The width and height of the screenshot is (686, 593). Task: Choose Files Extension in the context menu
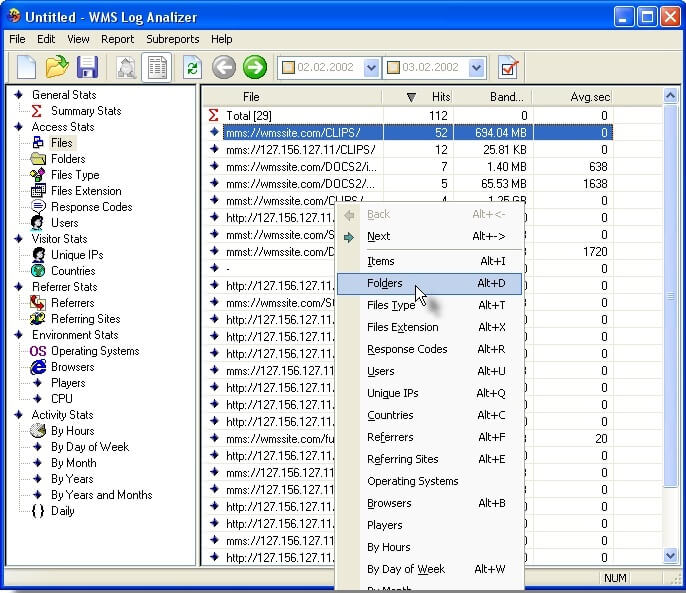click(429, 327)
